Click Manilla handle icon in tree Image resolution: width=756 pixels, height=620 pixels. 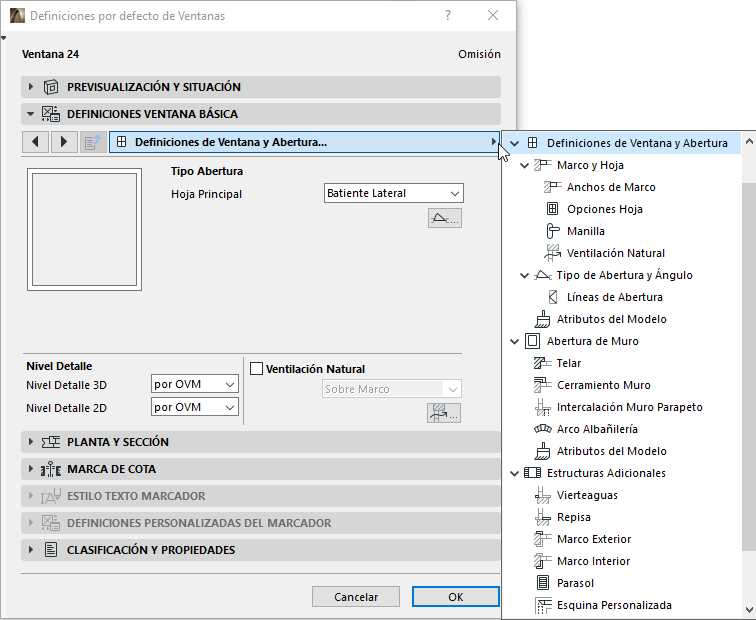click(553, 231)
